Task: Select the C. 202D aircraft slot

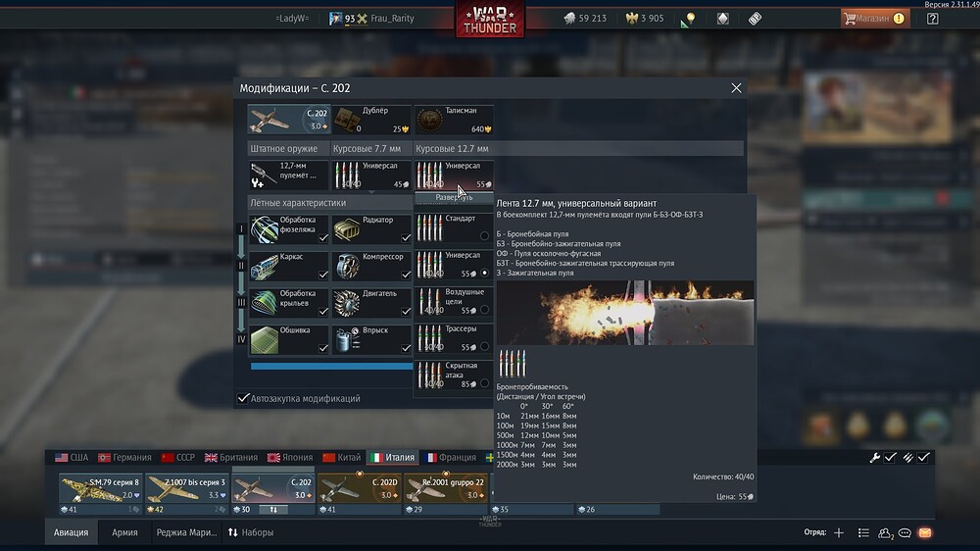Action: tap(360, 488)
